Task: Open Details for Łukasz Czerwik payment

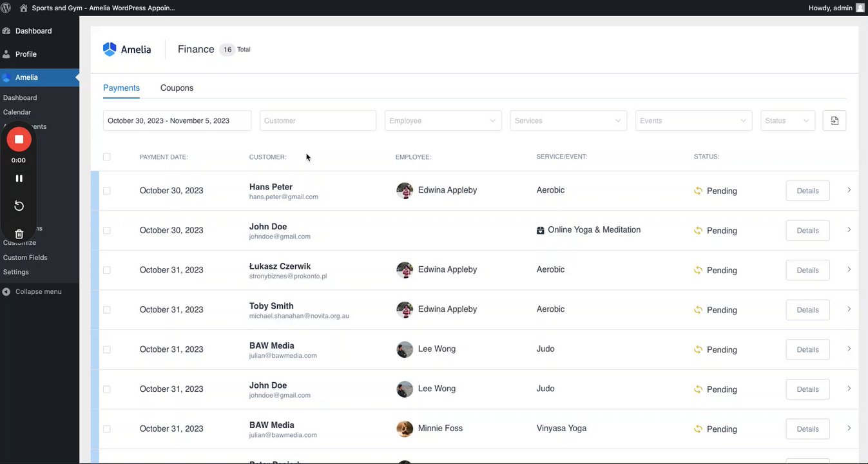Action: pos(807,270)
